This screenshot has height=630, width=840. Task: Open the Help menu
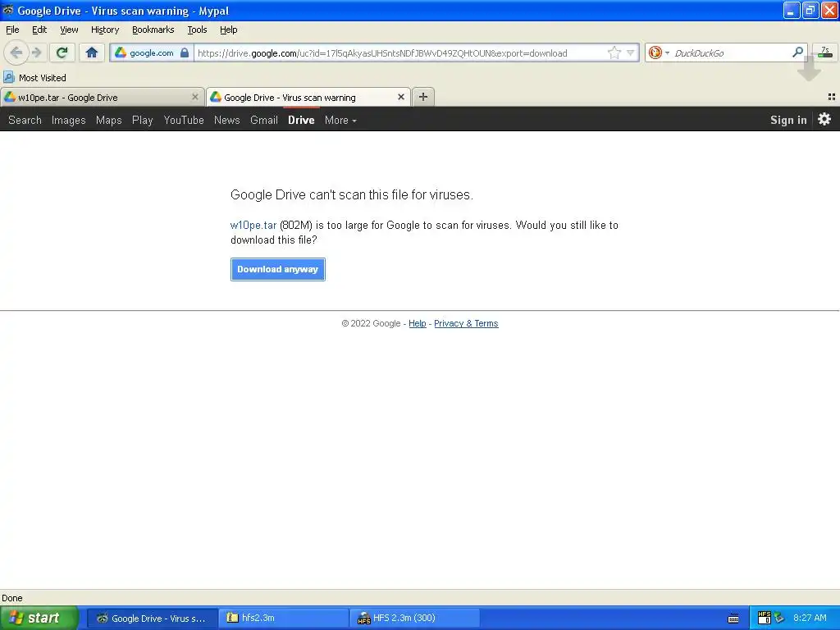[x=229, y=30]
